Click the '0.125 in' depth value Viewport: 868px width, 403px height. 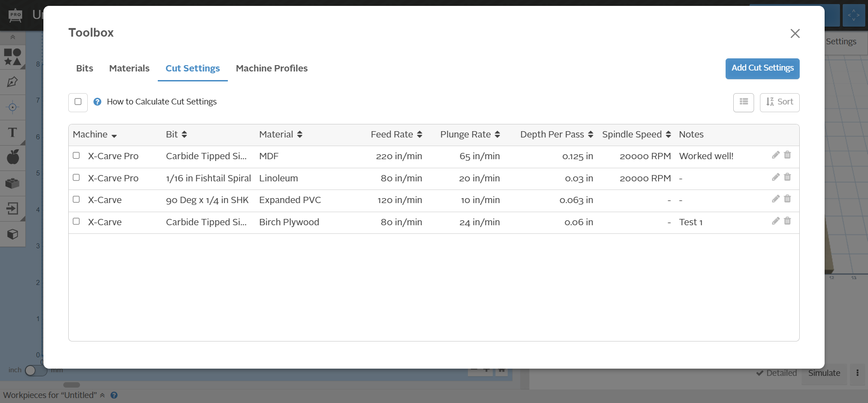tap(577, 156)
